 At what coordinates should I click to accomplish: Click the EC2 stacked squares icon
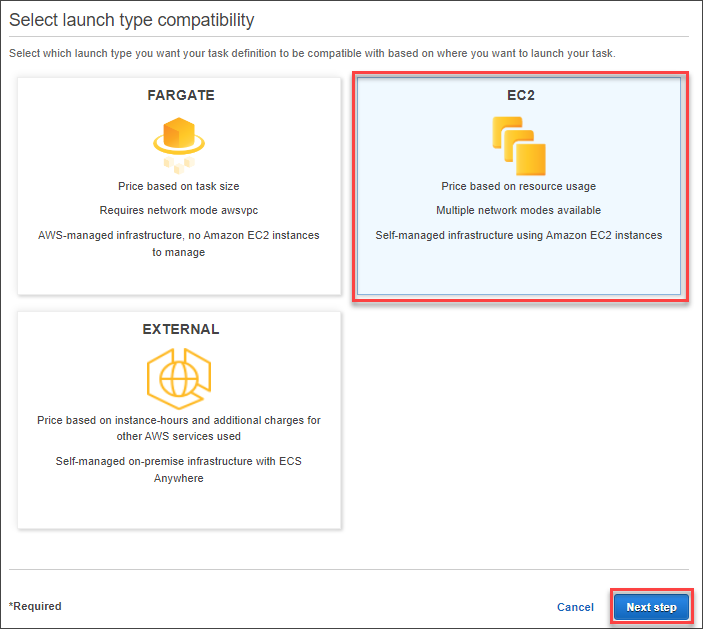click(519, 146)
